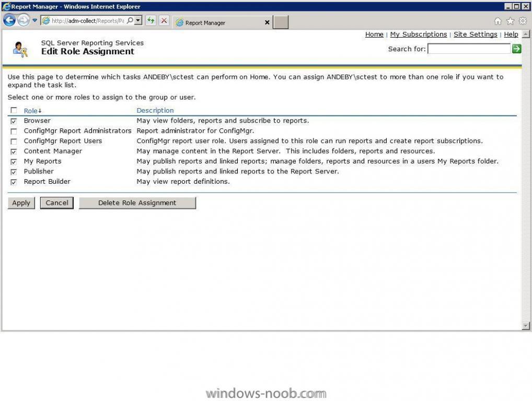Click the user role key icon
Viewport: 532px width, 401px height.
tap(20, 49)
